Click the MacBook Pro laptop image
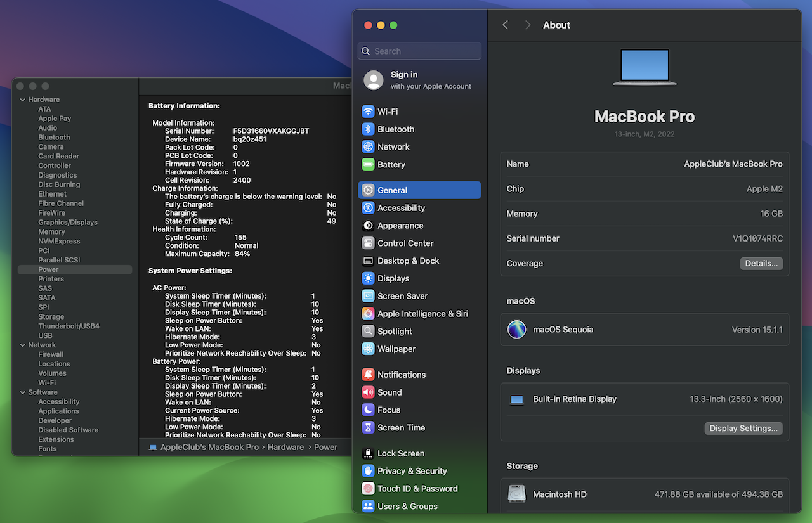This screenshot has height=523, width=812. click(x=645, y=68)
